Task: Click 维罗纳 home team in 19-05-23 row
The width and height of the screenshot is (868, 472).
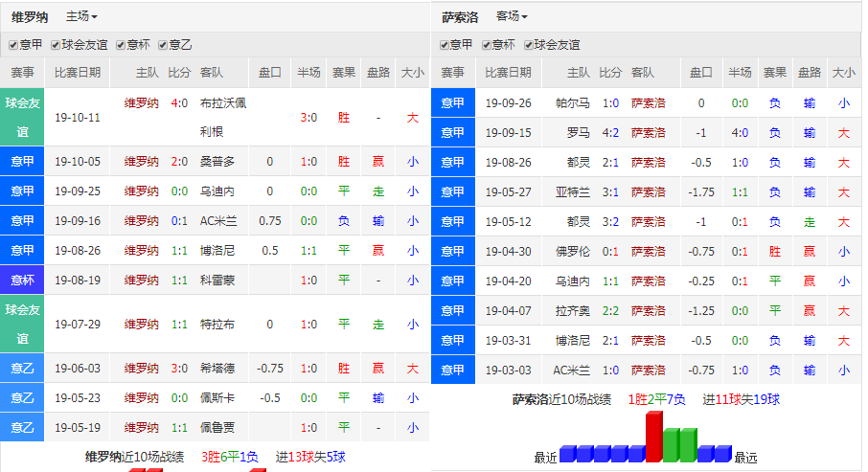Action: point(142,398)
